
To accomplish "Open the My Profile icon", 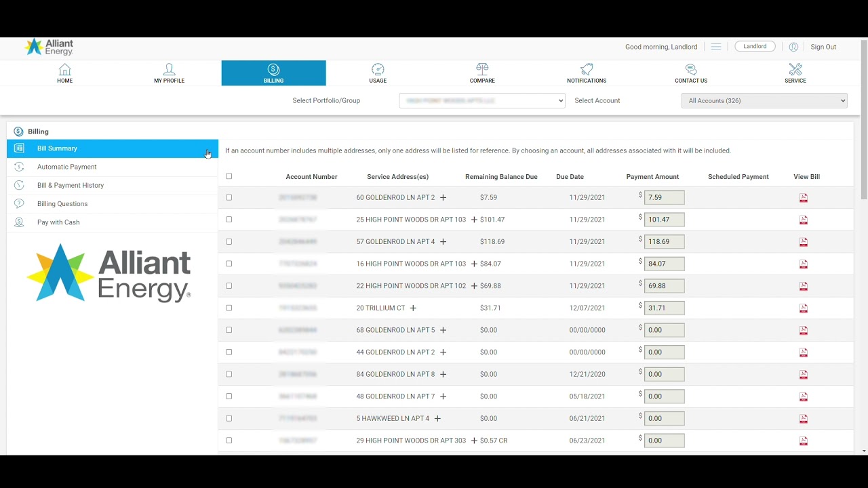I will (x=169, y=69).
